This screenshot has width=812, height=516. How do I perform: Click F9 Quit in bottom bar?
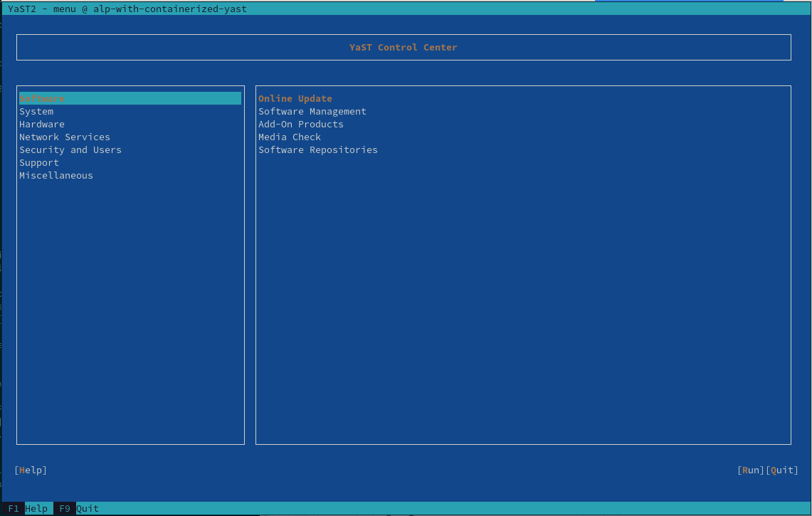pyautogui.click(x=79, y=508)
